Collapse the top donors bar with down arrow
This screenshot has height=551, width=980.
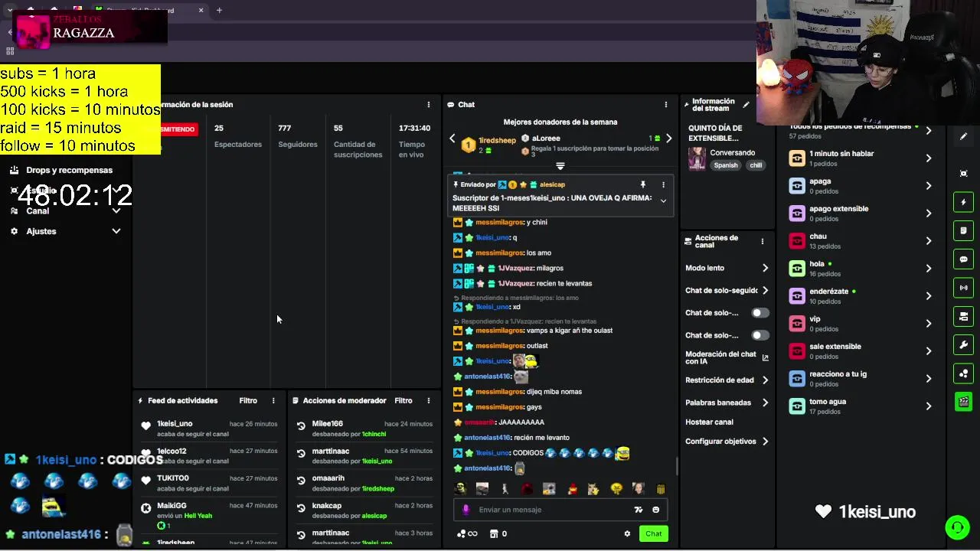click(560, 166)
